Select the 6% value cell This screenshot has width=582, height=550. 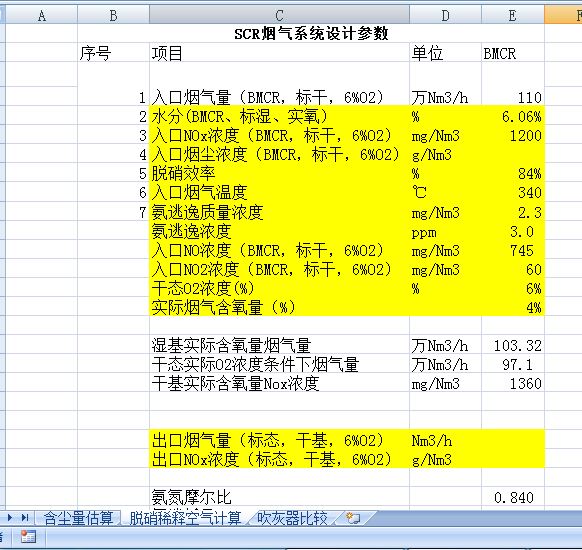(x=513, y=288)
